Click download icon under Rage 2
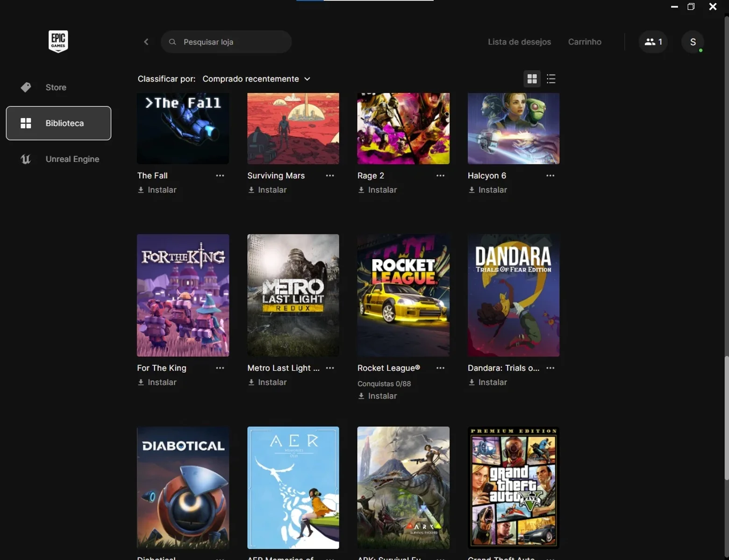 point(361,190)
